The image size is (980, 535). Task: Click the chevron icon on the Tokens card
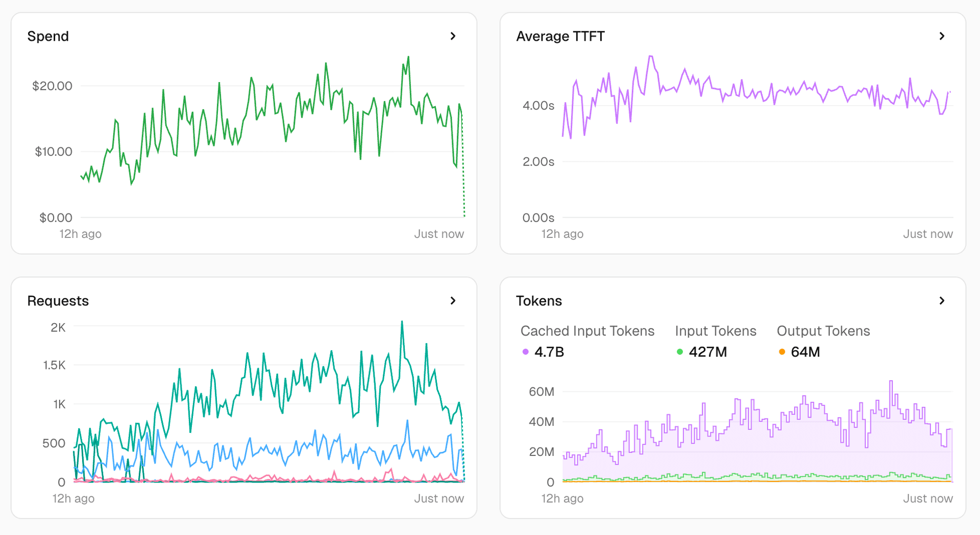[943, 301]
